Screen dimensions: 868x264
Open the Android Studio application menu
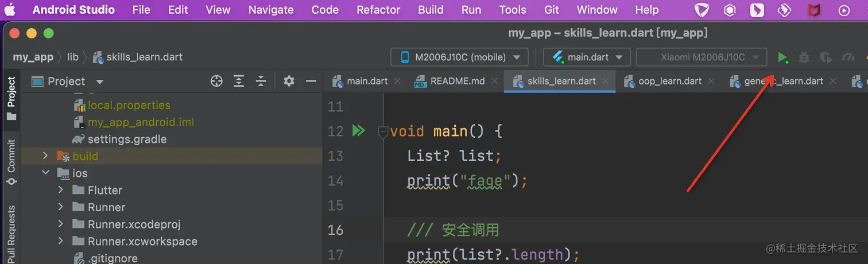(x=73, y=10)
